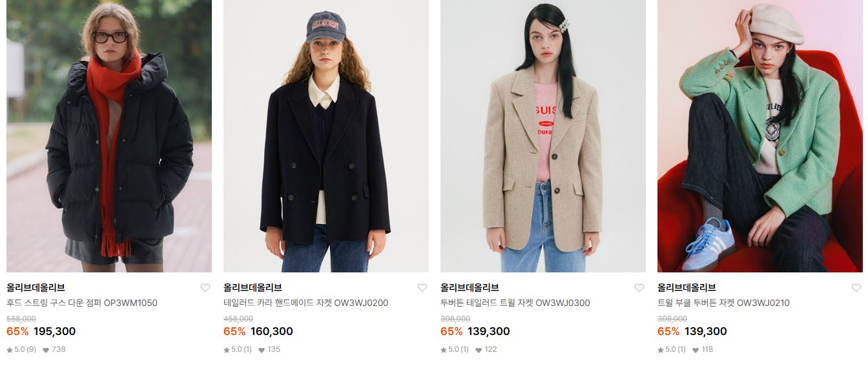Click the 195,300 sale price
Screen dimensions: 868x366
[55, 331]
